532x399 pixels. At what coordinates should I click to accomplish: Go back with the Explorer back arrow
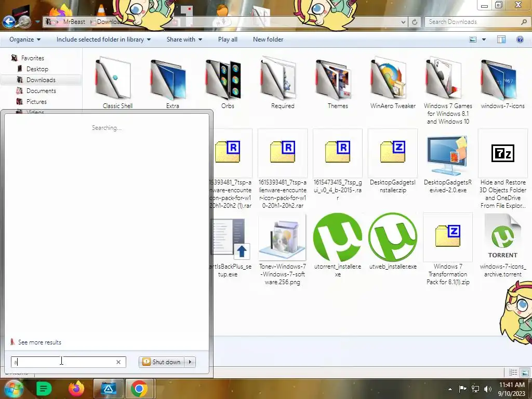pyautogui.click(x=9, y=22)
